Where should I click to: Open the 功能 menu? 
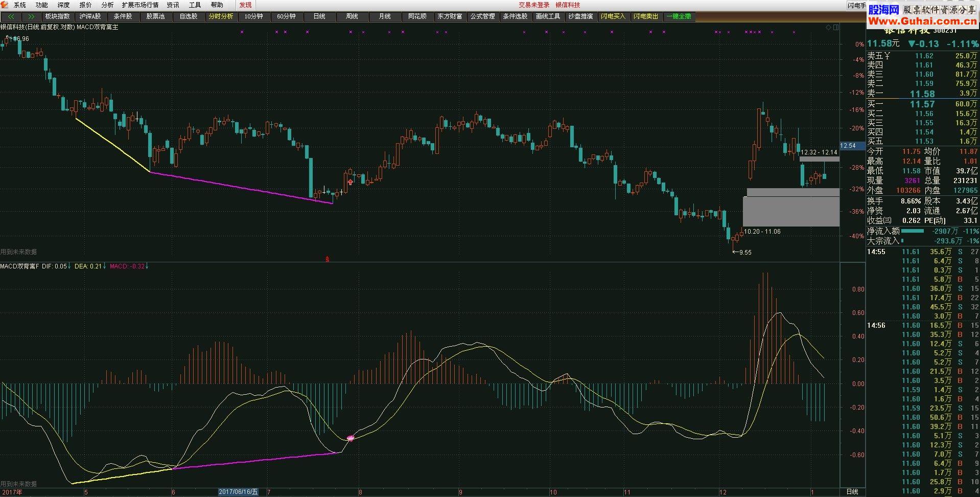click(42, 5)
